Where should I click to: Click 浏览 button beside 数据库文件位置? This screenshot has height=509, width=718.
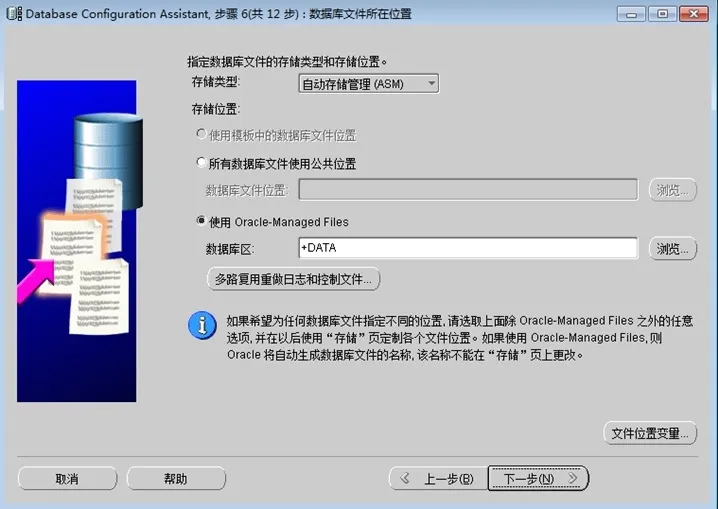(x=673, y=190)
